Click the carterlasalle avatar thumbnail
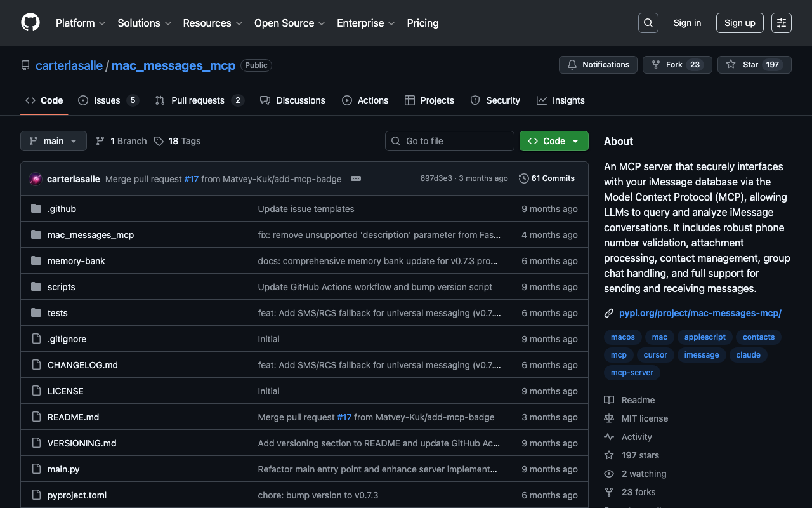 36,179
